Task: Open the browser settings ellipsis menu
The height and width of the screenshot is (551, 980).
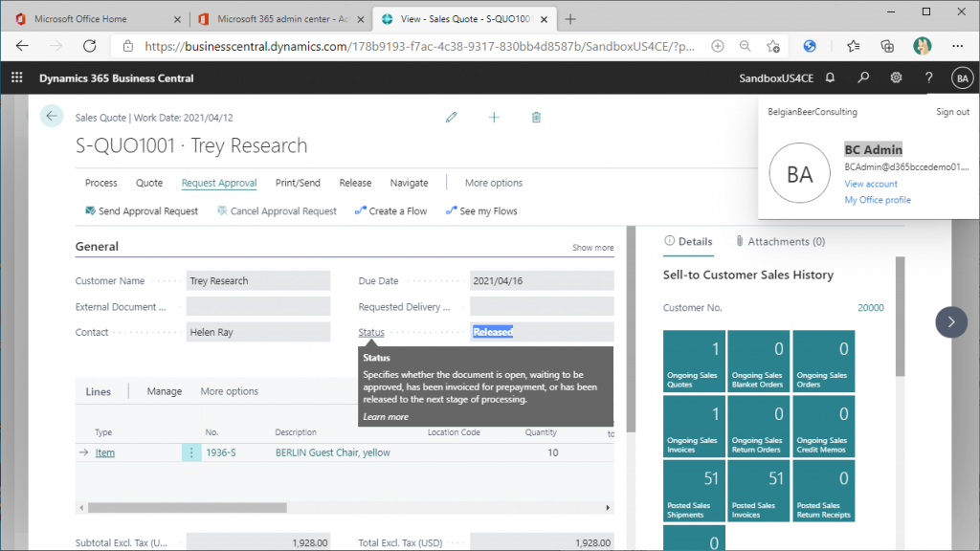Action: [x=957, y=46]
